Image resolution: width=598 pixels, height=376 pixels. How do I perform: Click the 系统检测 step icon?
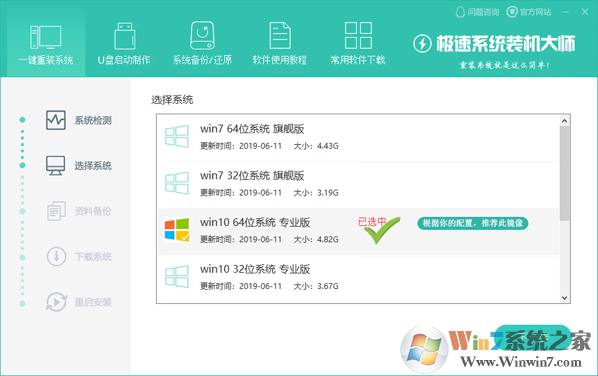pyautogui.click(x=56, y=120)
